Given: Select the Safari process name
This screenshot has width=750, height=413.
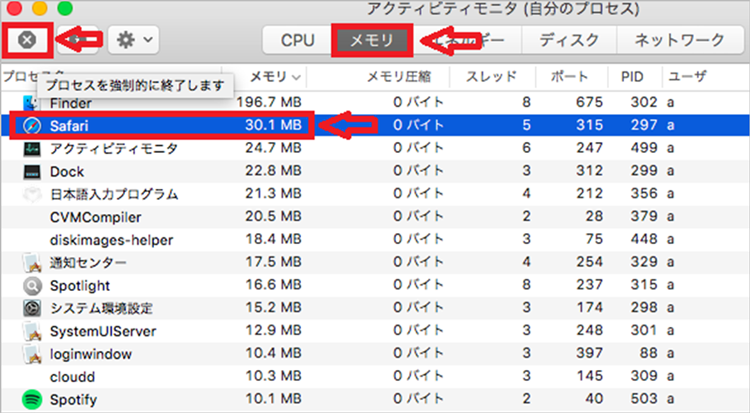Looking at the screenshot, I should pyautogui.click(x=69, y=125).
